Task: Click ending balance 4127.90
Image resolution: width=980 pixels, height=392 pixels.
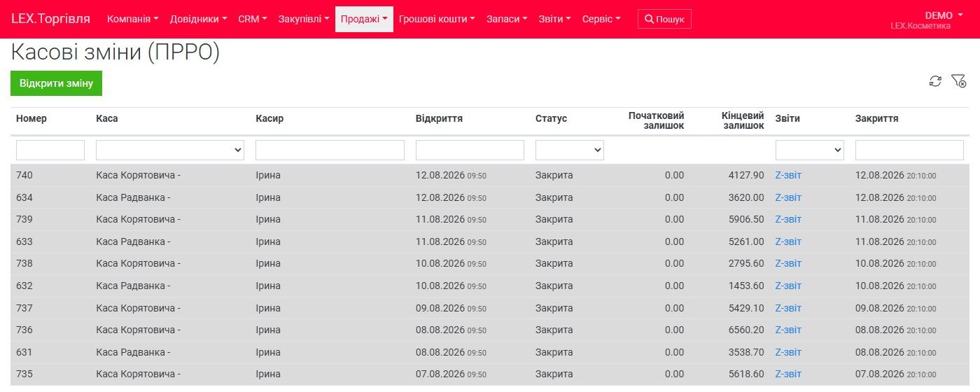Action: pyautogui.click(x=746, y=175)
